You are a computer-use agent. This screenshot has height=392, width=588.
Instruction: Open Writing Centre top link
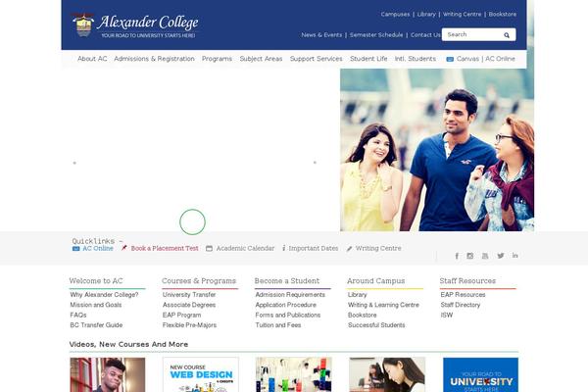click(462, 15)
